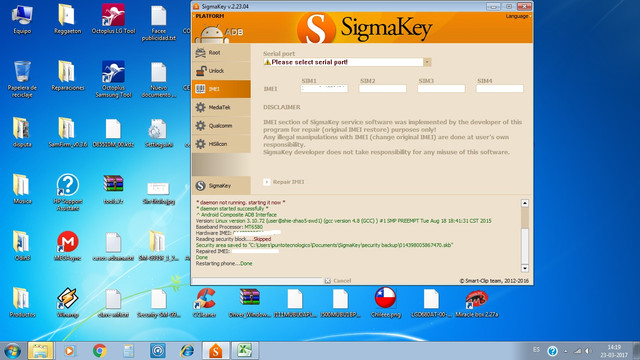Image resolution: width=640 pixels, height=360 pixels.
Task: Select the IMEI section in sidebar
Action: coord(221,89)
